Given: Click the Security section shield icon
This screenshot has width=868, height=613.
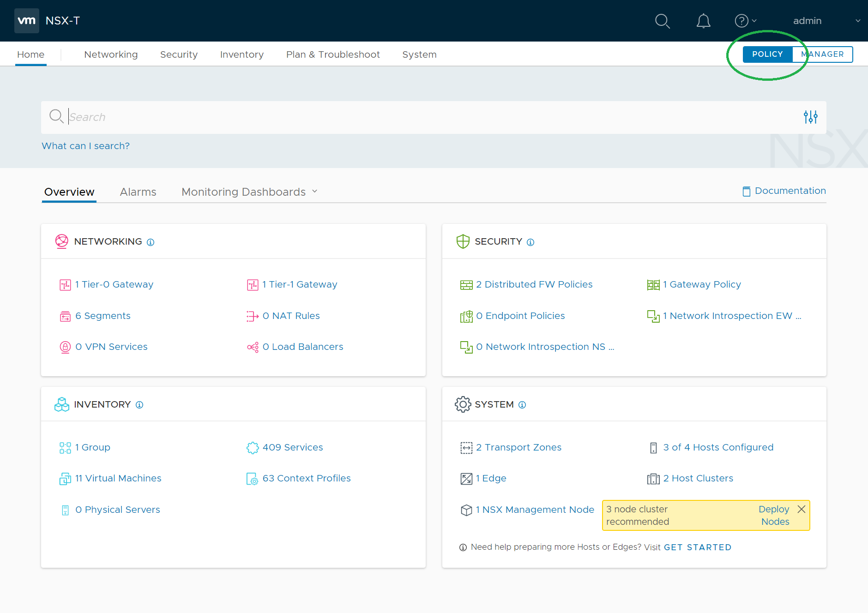Looking at the screenshot, I should coord(463,241).
